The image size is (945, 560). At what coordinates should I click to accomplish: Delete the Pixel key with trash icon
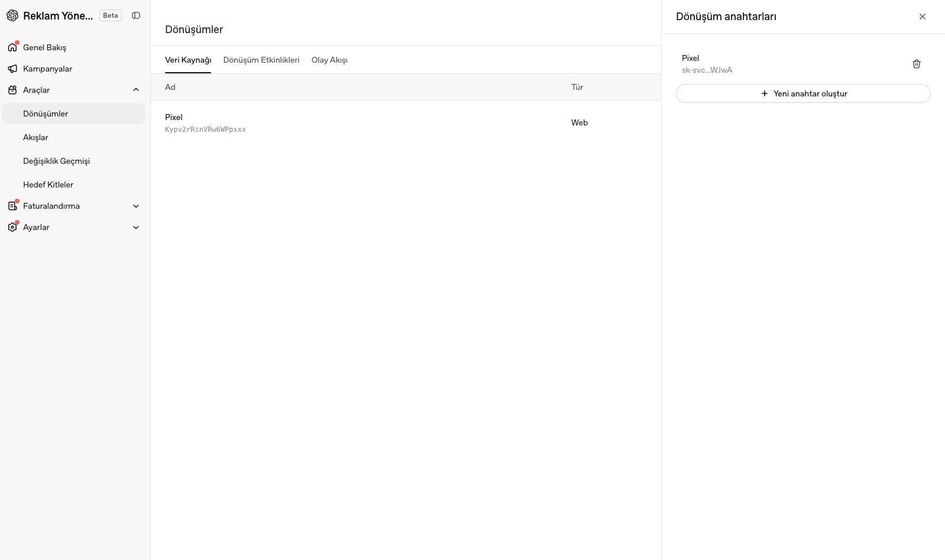(x=917, y=64)
